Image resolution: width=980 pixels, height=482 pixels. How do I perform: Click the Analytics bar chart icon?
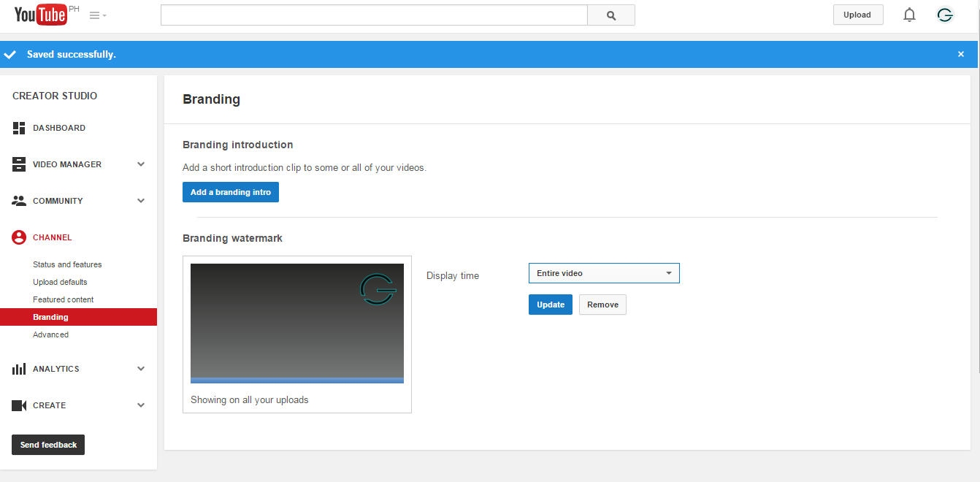pyautogui.click(x=19, y=369)
